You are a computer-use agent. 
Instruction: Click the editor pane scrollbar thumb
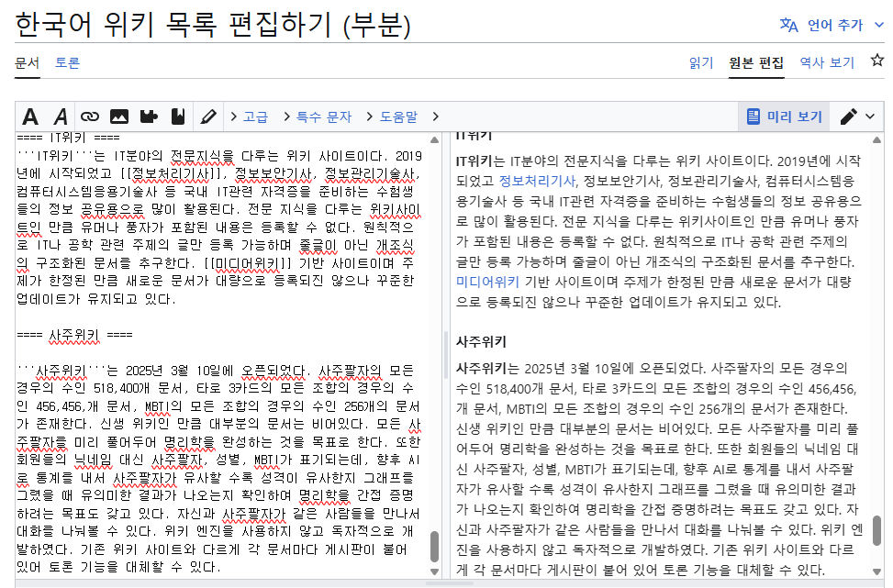pyautogui.click(x=434, y=547)
